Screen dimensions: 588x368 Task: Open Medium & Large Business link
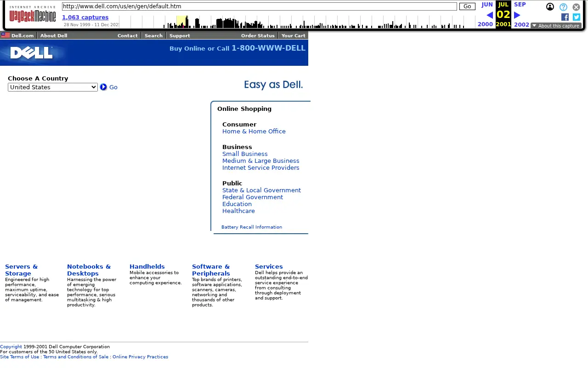pyautogui.click(x=261, y=161)
